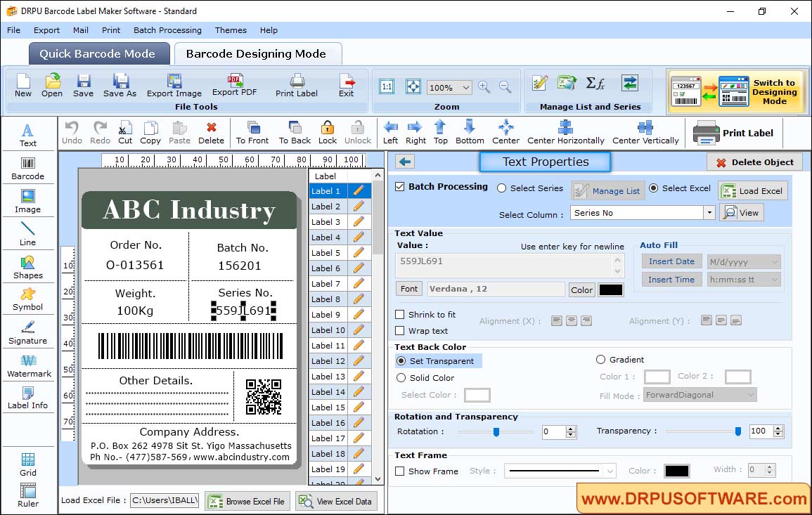Click the Font button
The height and width of the screenshot is (515, 812).
point(409,289)
